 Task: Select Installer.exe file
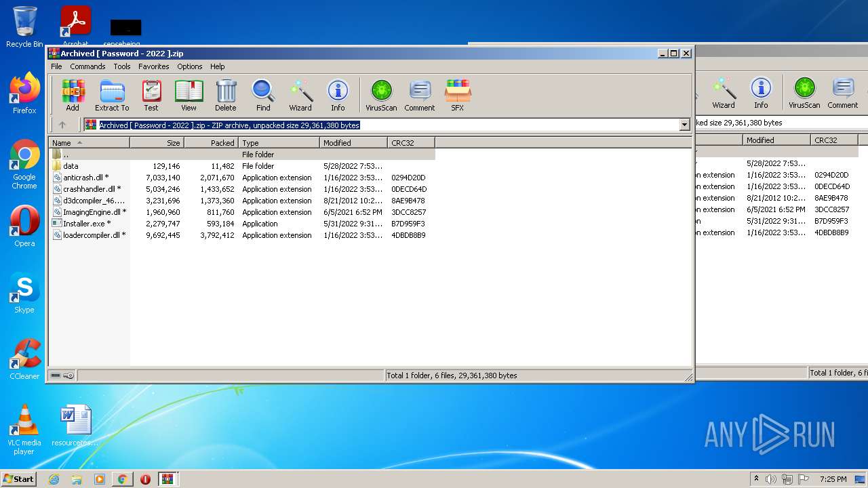coord(242,224)
